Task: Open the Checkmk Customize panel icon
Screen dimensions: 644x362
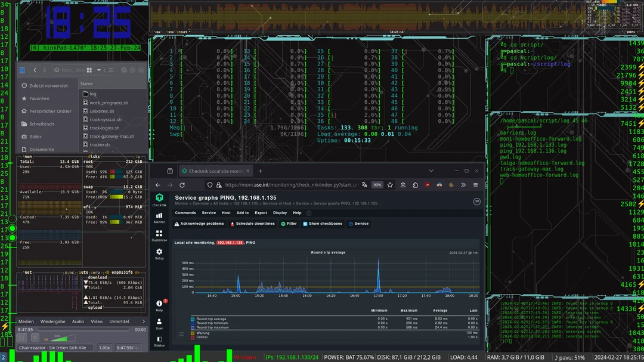Action: coord(159,234)
